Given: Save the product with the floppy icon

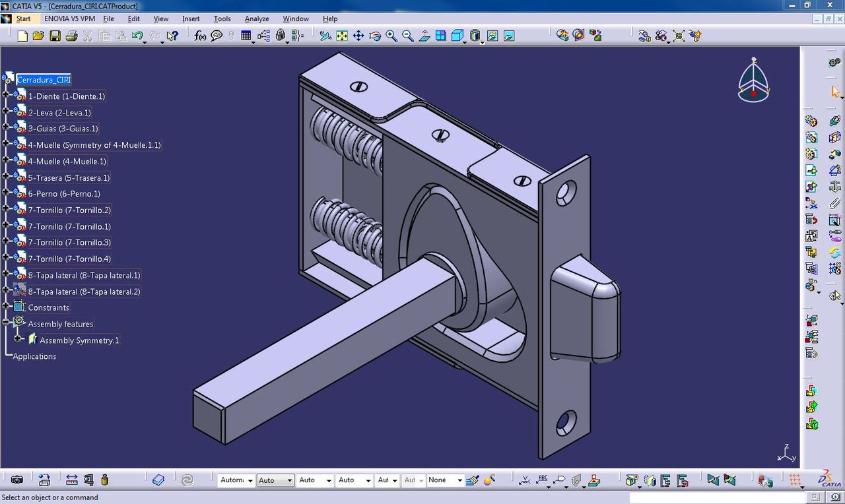Looking at the screenshot, I should pyautogui.click(x=55, y=36).
